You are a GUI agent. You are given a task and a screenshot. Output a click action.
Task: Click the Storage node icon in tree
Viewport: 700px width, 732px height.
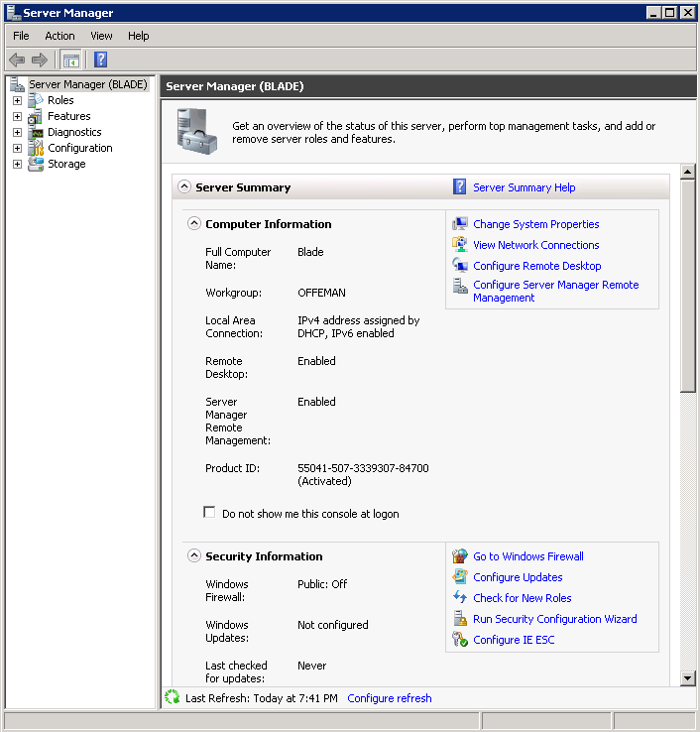pos(36,164)
